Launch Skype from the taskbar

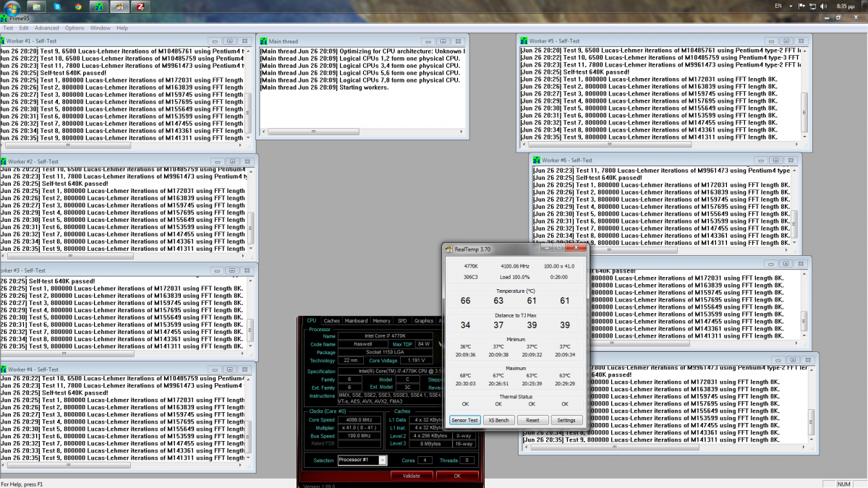coord(56,7)
